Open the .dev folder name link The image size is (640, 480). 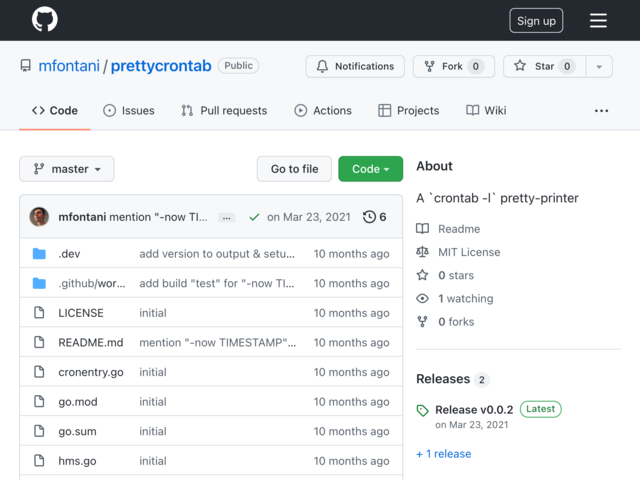69,254
